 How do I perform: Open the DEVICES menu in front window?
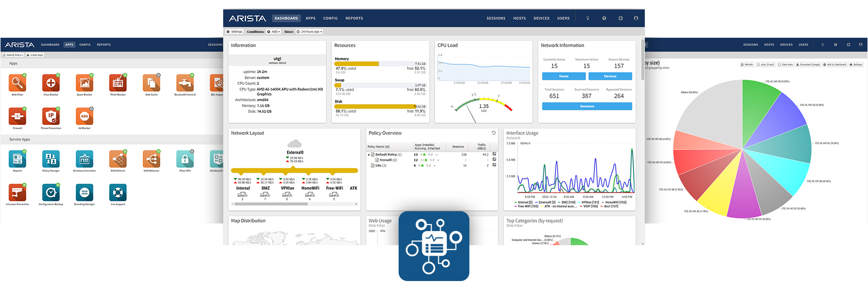[542, 18]
